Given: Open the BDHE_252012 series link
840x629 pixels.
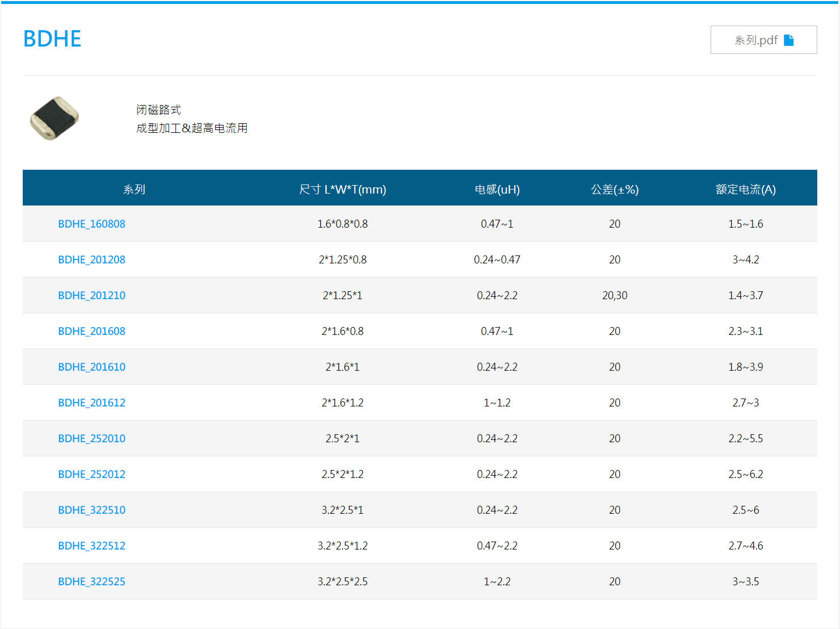Looking at the screenshot, I should point(91,474).
